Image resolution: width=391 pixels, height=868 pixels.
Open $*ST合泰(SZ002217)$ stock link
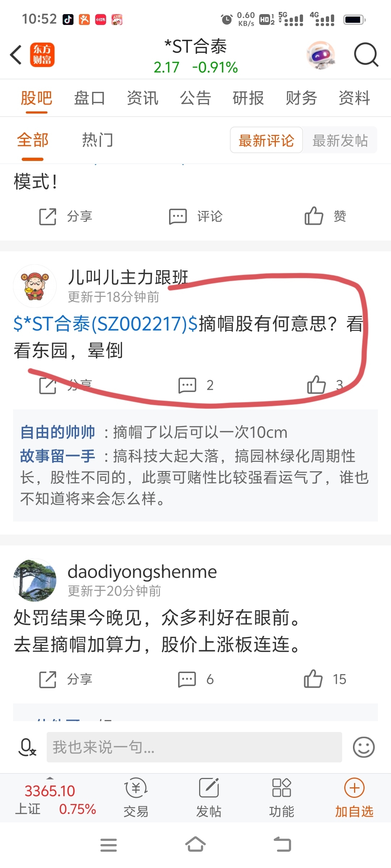(106, 323)
